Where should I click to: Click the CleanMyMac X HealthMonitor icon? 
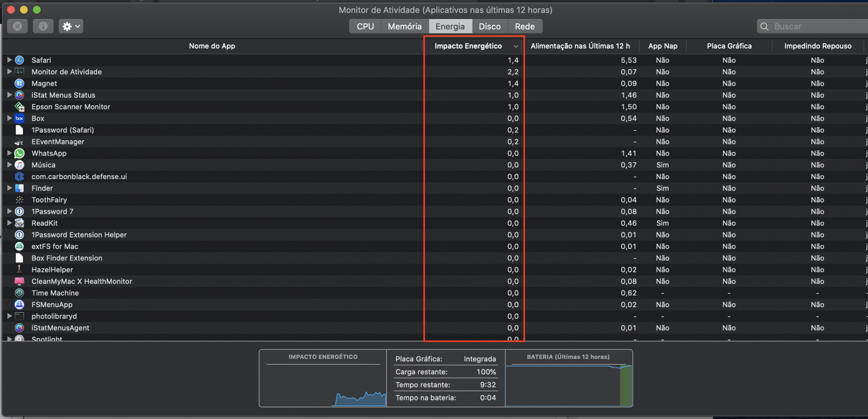[x=19, y=281]
